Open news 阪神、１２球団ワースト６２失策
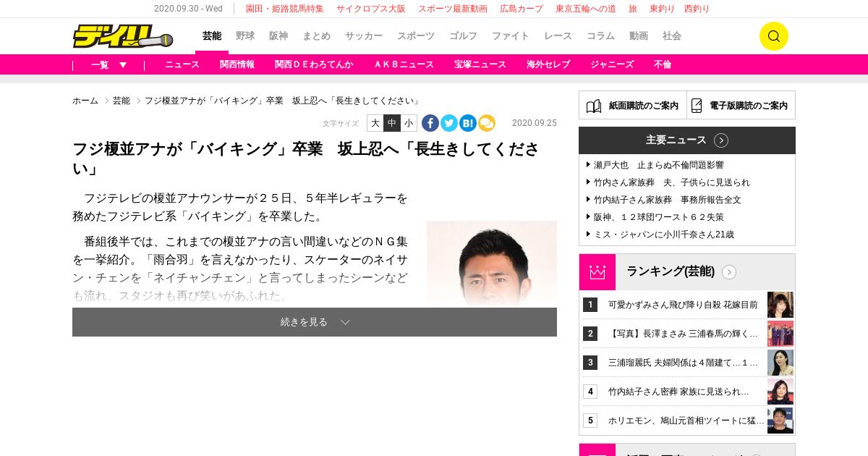The width and height of the screenshot is (868, 456). pyautogui.click(x=659, y=217)
